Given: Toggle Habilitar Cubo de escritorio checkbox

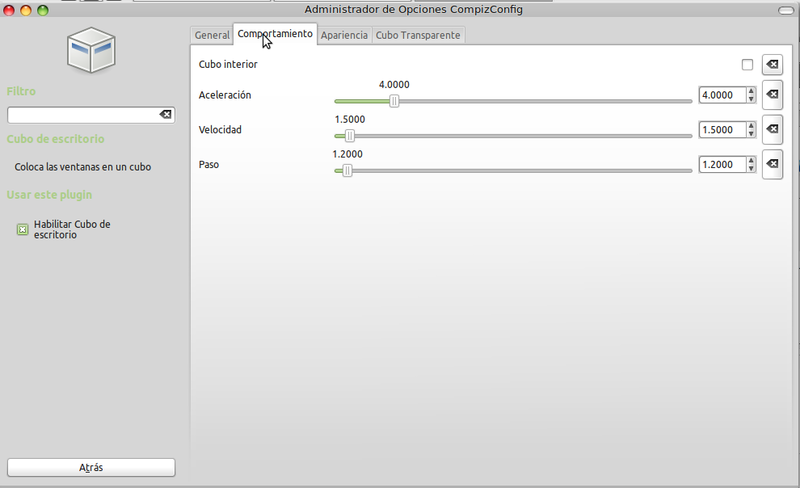Looking at the screenshot, I should pos(22,230).
